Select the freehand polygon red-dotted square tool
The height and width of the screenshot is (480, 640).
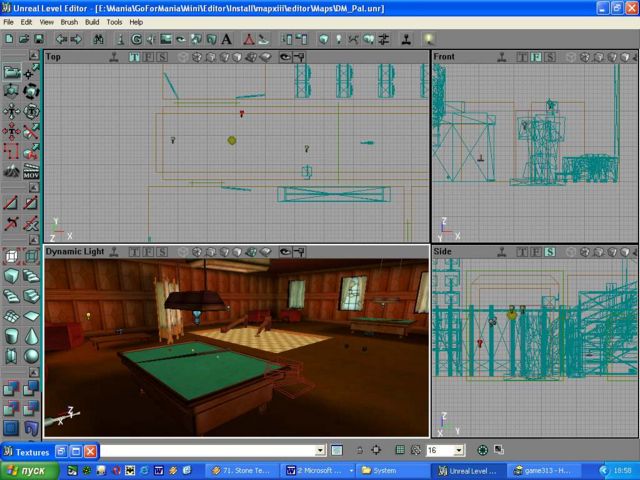pos(11,151)
